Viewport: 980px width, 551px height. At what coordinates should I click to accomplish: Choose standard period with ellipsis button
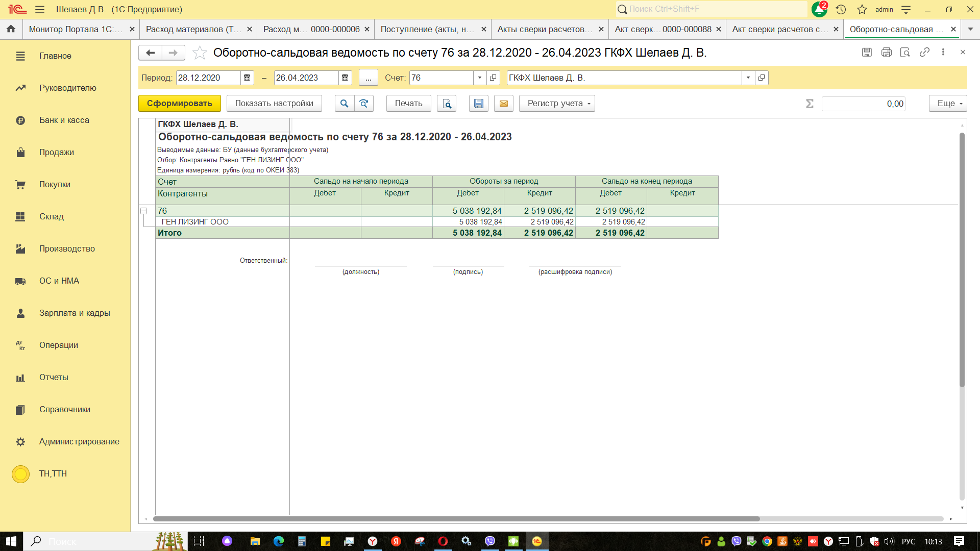pos(369,78)
